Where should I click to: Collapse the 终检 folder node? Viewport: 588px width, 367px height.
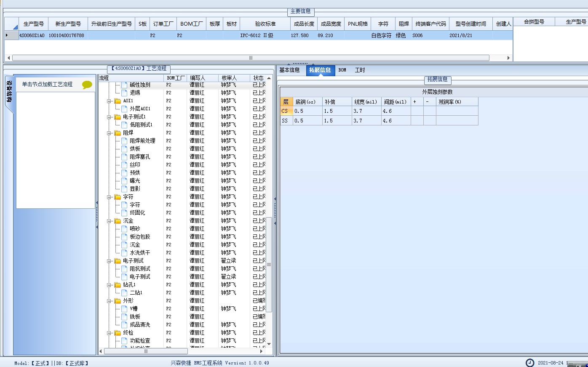[x=109, y=333]
